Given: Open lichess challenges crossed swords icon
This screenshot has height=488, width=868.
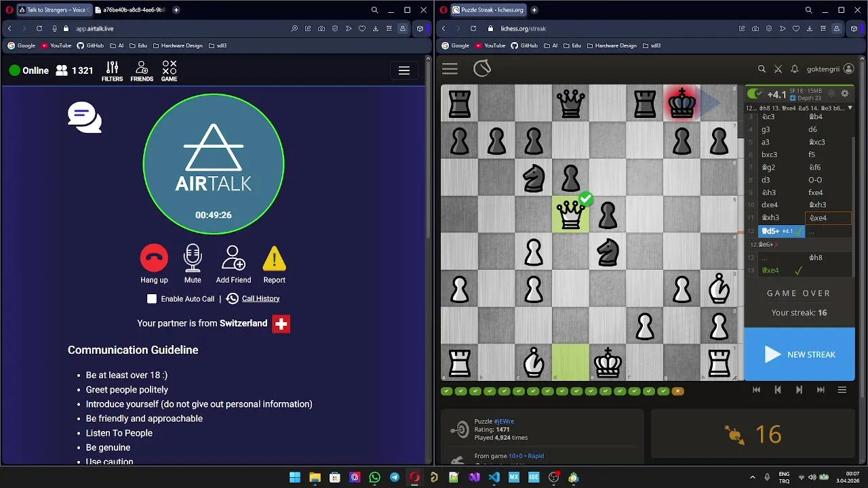Looking at the screenshot, I should click(778, 69).
